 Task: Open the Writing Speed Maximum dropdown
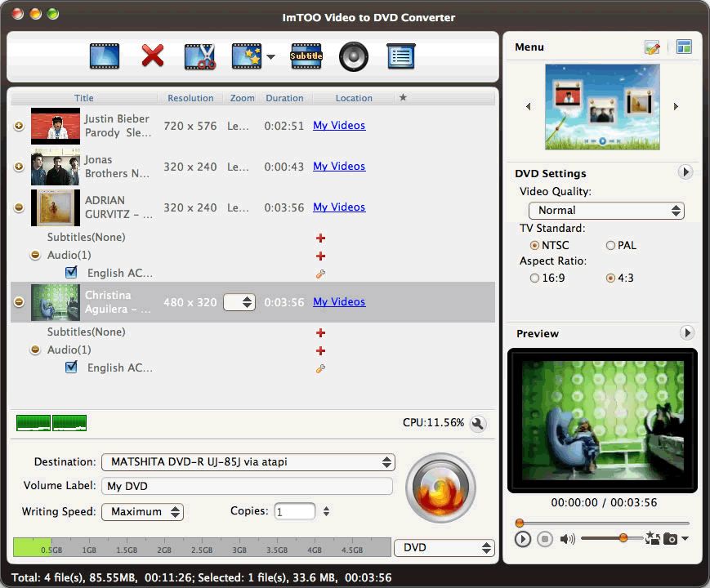tap(142, 512)
